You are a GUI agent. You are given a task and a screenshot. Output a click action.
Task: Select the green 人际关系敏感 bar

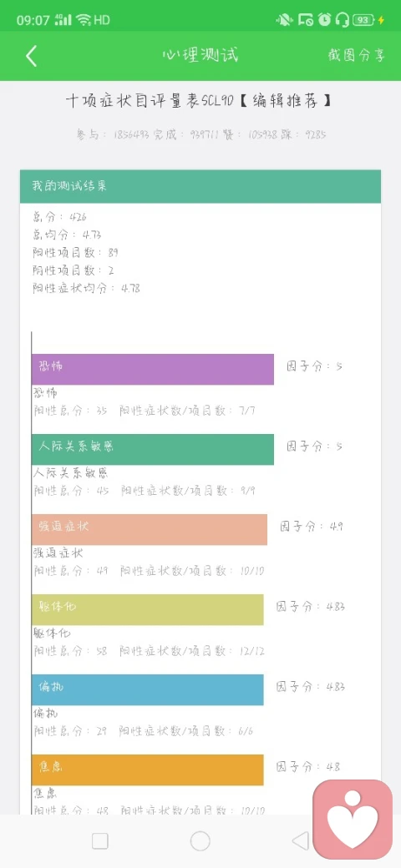click(152, 450)
